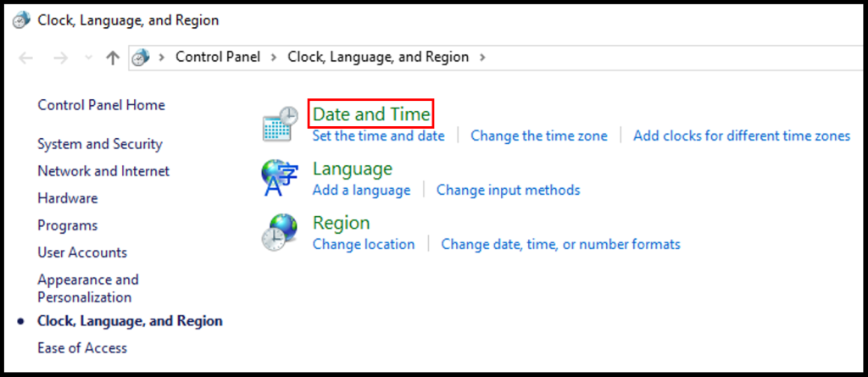Go to Control Panel Home
The height and width of the screenshot is (377, 868).
(x=102, y=105)
